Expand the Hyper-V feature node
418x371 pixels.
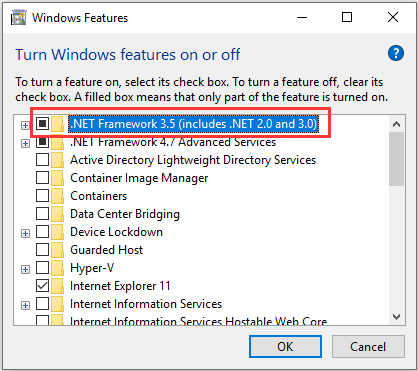(25, 269)
